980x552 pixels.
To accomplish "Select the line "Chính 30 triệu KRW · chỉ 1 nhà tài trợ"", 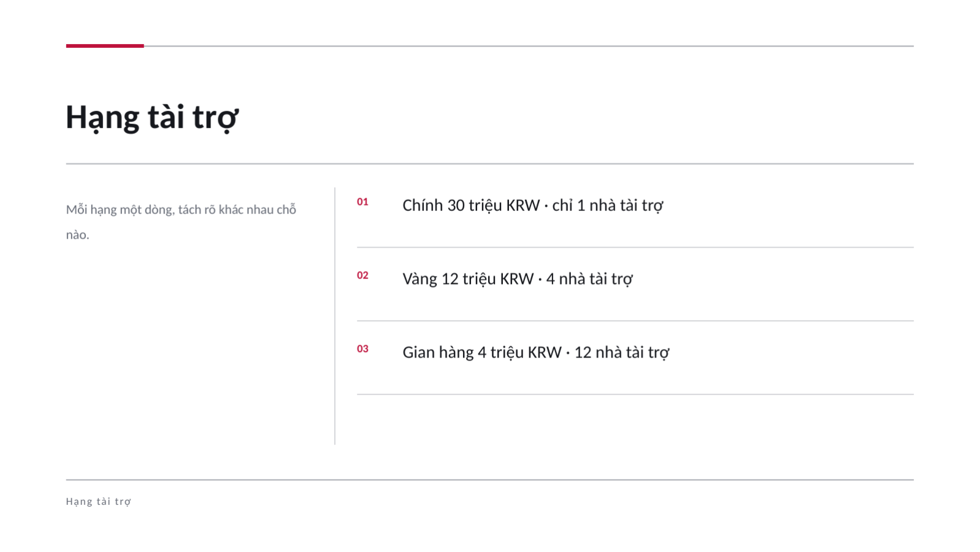I will pyautogui.click(x=532, y=205).
